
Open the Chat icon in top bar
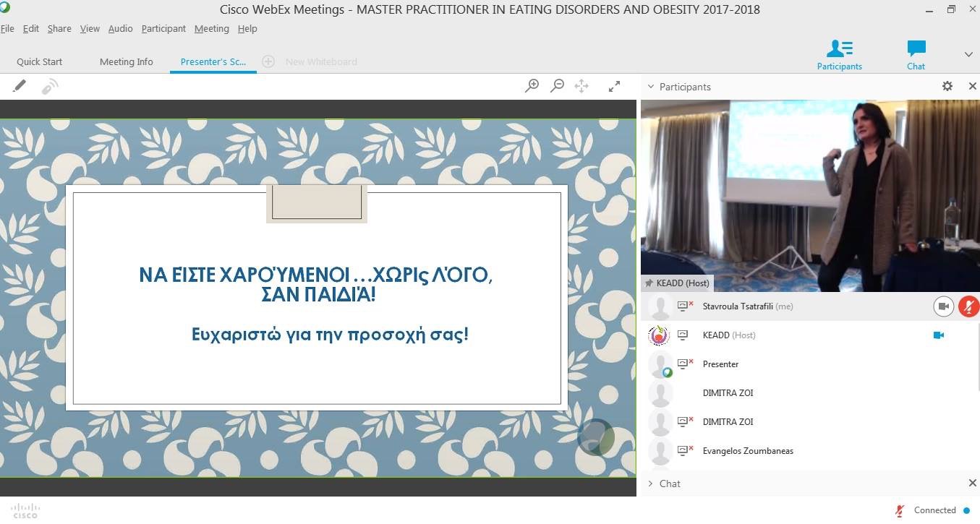point(916,55)
